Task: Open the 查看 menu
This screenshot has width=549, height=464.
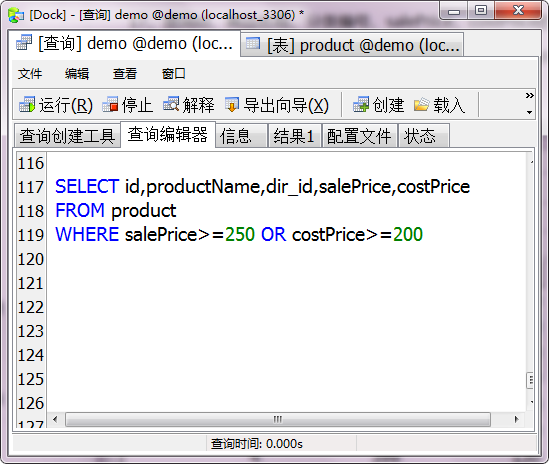Action: point(125,74)
